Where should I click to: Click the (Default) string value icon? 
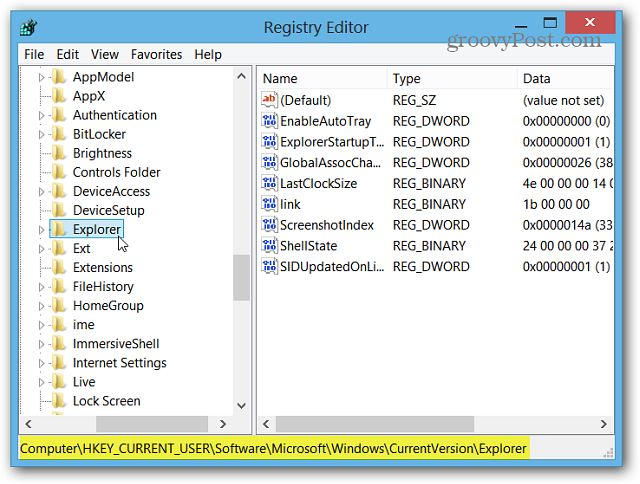(x=269, y=100)
